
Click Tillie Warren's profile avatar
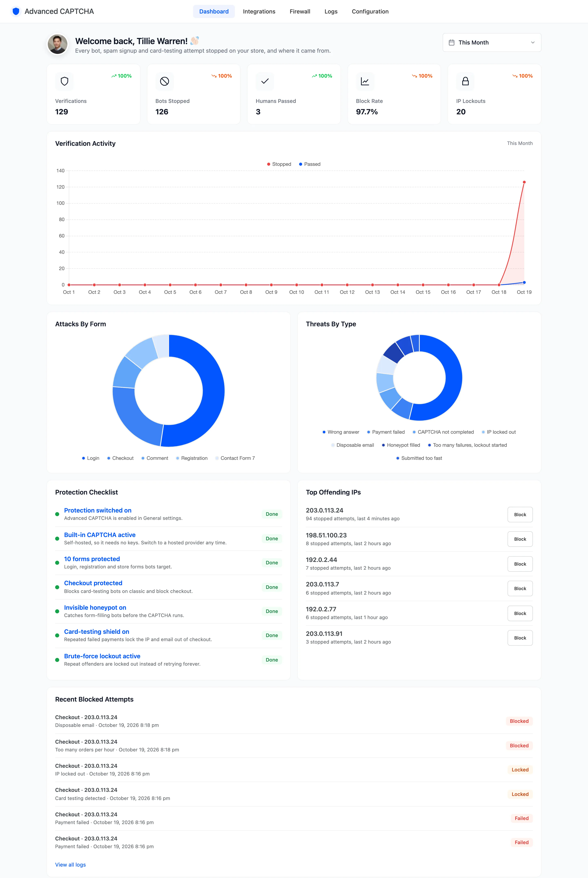(x=58, y=44)
